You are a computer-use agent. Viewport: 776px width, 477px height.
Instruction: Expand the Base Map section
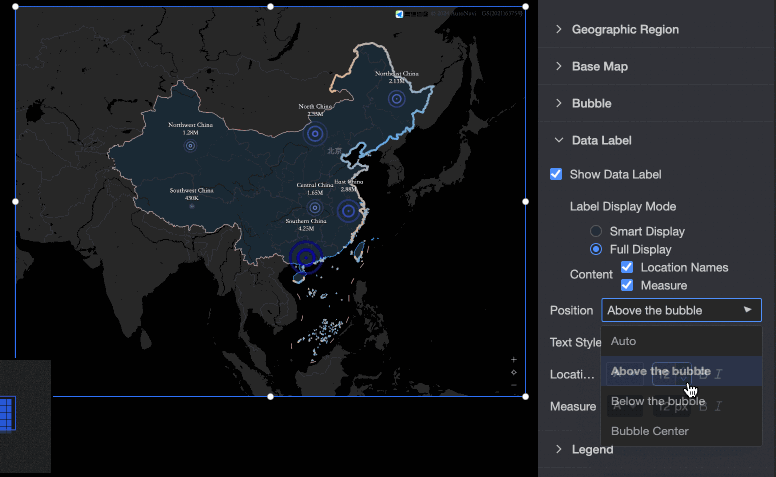[599, 66]
